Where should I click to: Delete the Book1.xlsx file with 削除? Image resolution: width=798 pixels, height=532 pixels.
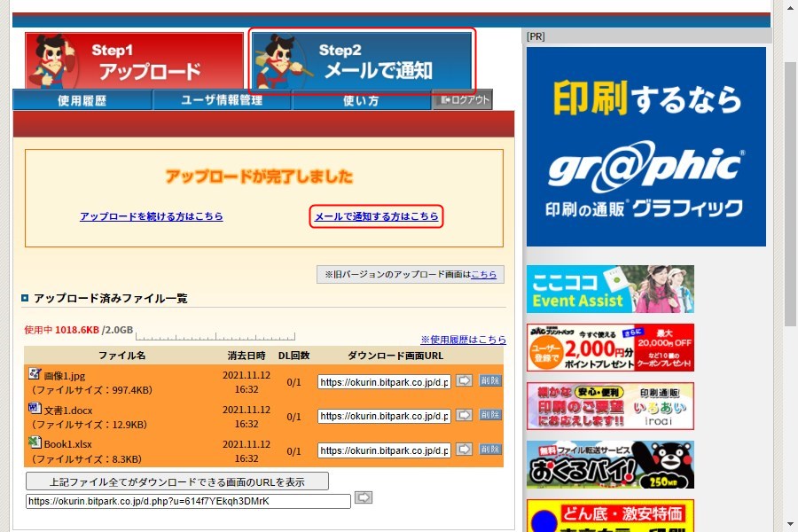point(490,450)
